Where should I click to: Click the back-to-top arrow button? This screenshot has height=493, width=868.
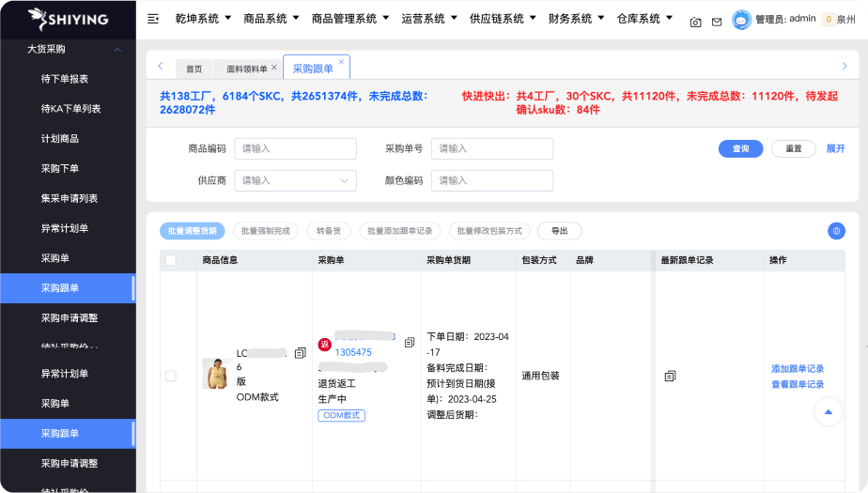point(828,412)
